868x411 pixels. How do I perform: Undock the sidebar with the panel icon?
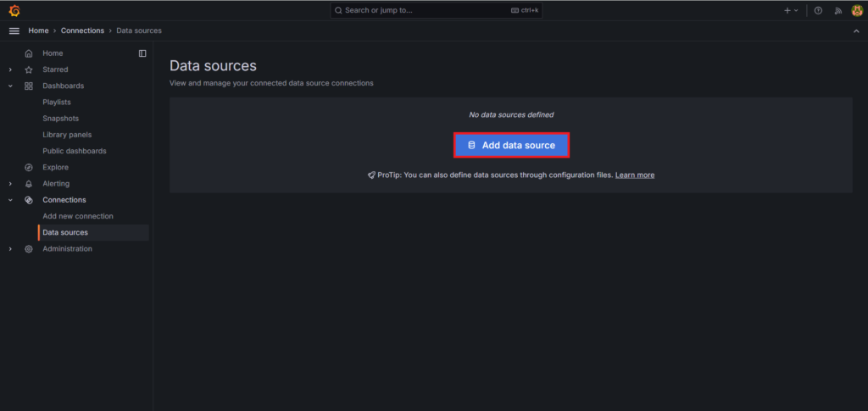pyautogui.click(x=142, y=53)
